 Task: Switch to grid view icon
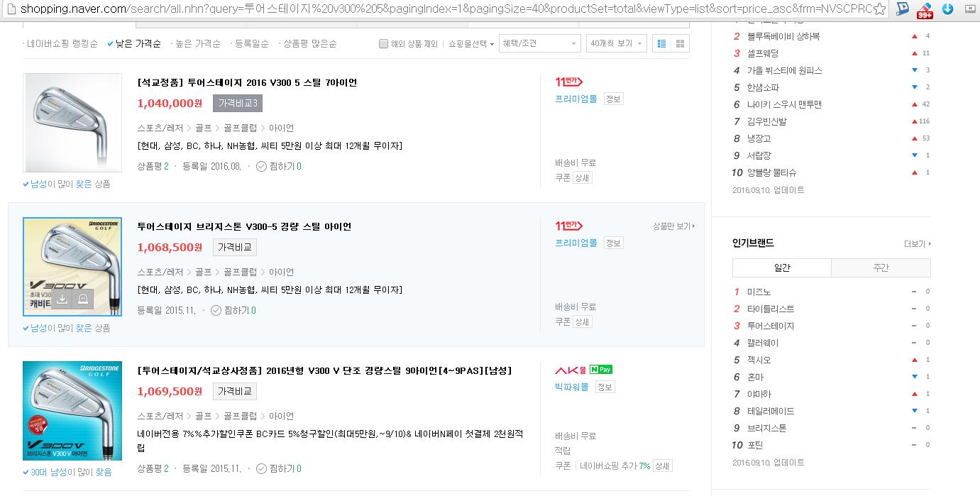click(680, 43)
